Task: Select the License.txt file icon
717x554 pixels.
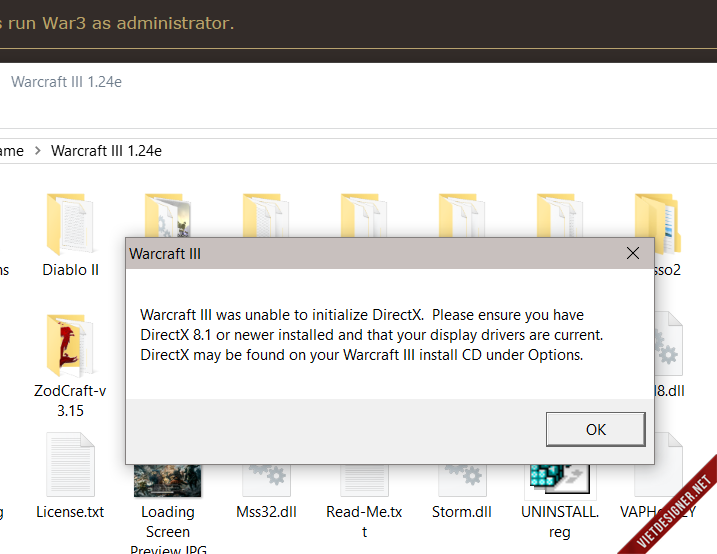Action: (x=70, y=464)
